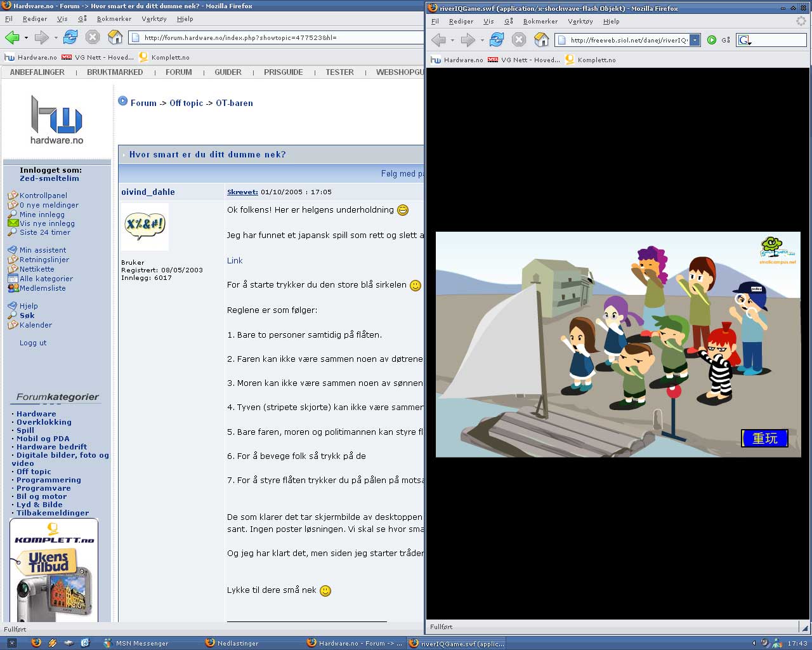Go Home in Hardware.no Firefox window
Viewport: 812px width, 650px height.
(115, 37)
